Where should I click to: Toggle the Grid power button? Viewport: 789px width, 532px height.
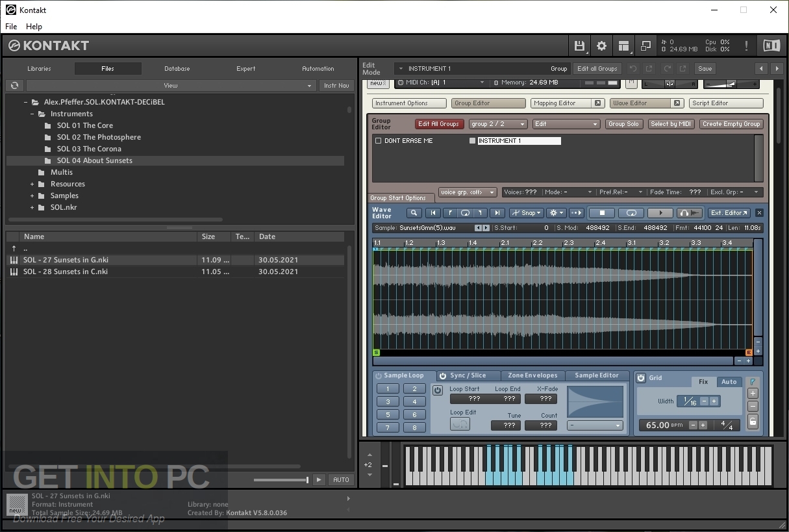point(641,378)
